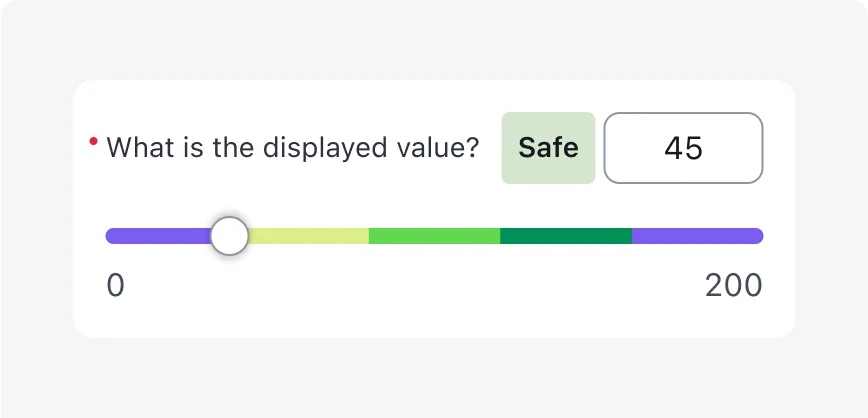Click the Safe status badge
This screenshot has height=418, width=868.
point(548,148)
